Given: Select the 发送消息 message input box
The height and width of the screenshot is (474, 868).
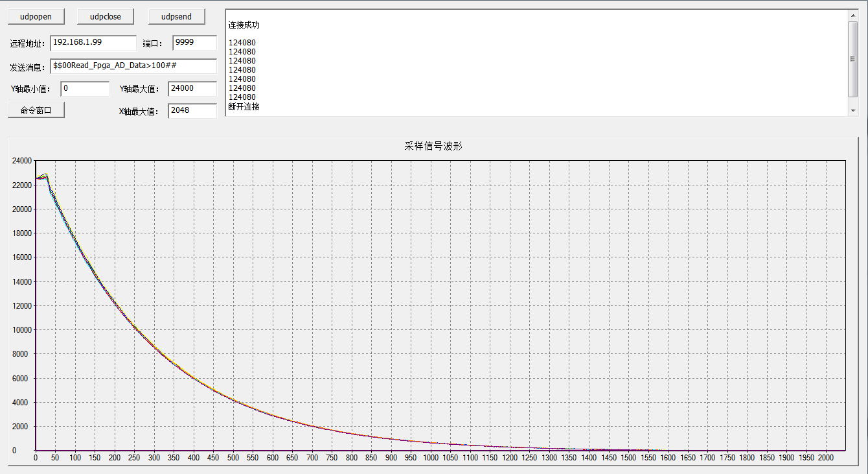Looking at the screenshot, I should click(133, 66).
